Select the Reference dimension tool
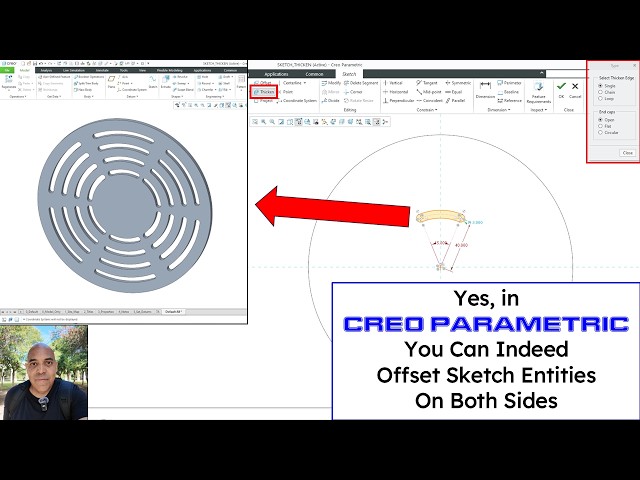This screenshot has height=480, width=640. [x=509, y=100]
